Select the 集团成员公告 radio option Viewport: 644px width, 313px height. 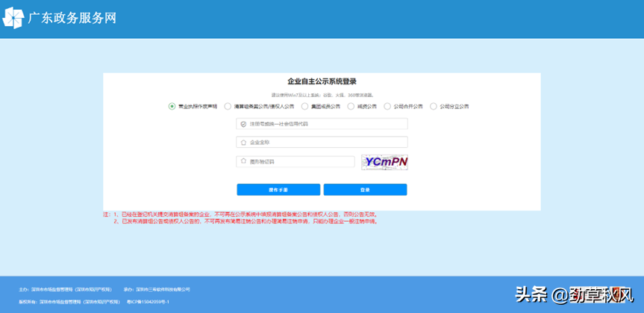click(x=304, y=107)
